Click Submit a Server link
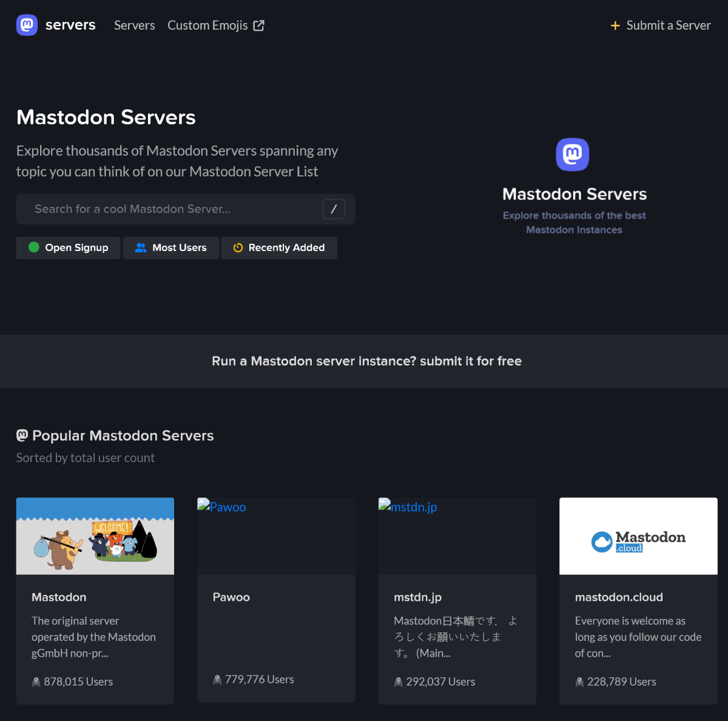 coord(669,25)
